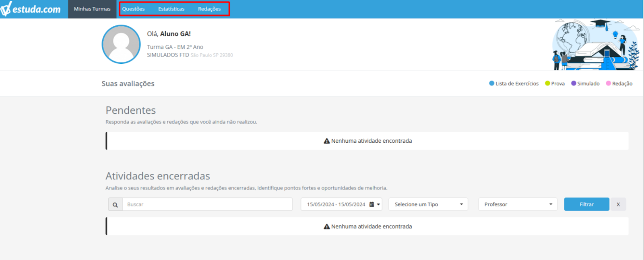Click the study illustration in the header

click(596, 44)
